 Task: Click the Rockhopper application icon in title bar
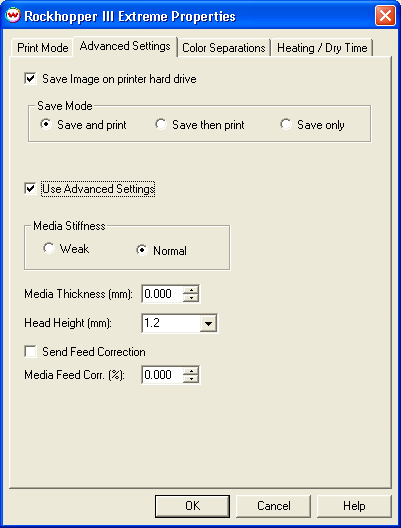coord(13,15)
